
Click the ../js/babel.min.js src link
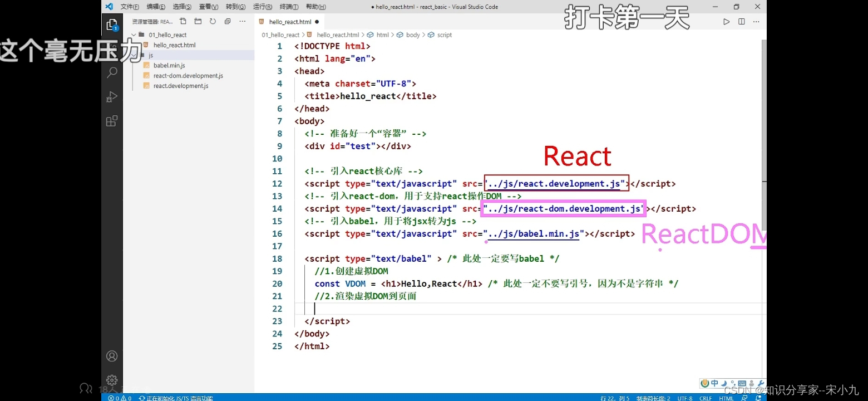(534, 234)
